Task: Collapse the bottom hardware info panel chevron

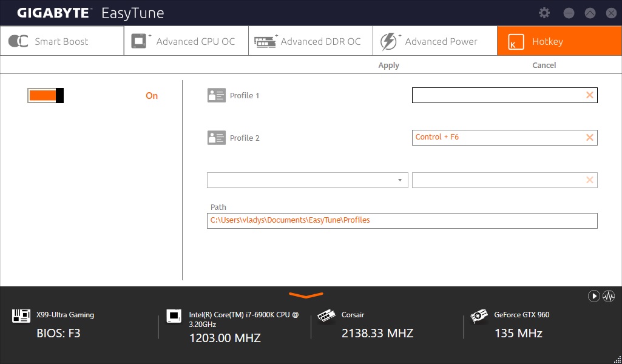Action: click(x=306, y=295)
